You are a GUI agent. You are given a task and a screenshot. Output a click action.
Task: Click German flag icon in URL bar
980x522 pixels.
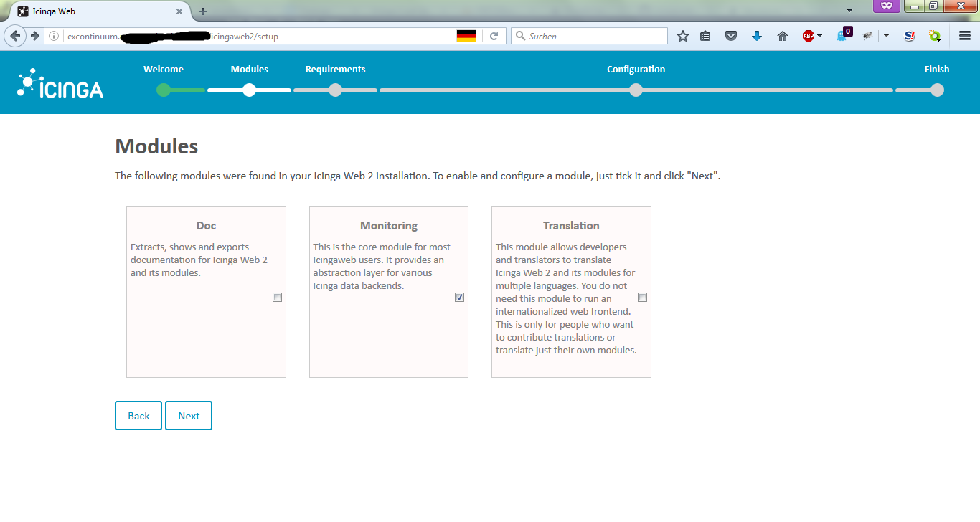pyautogui.click(x=466, y=36)
